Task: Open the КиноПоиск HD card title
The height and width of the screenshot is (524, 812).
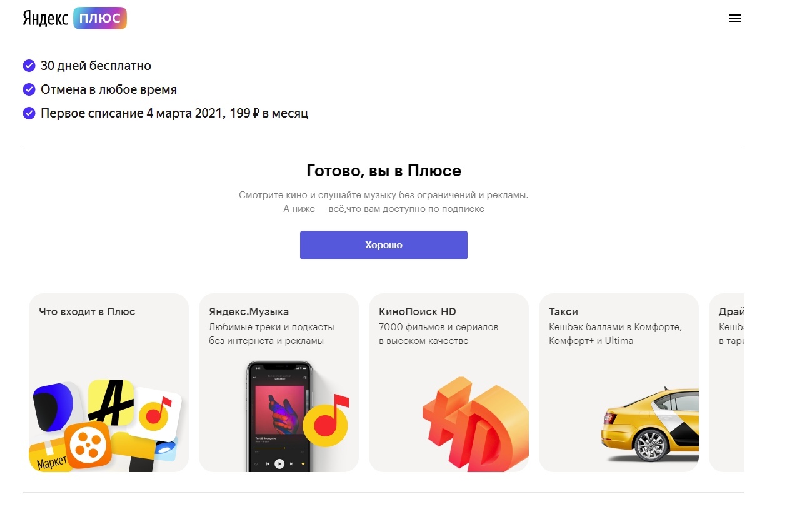Action: (418, 311)
